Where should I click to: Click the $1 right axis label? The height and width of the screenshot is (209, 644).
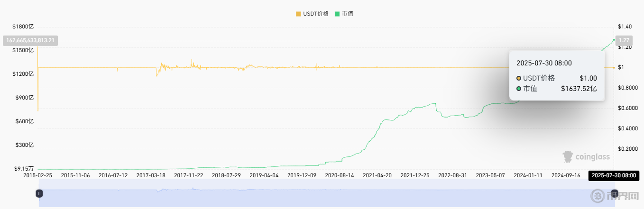(622, 67)
